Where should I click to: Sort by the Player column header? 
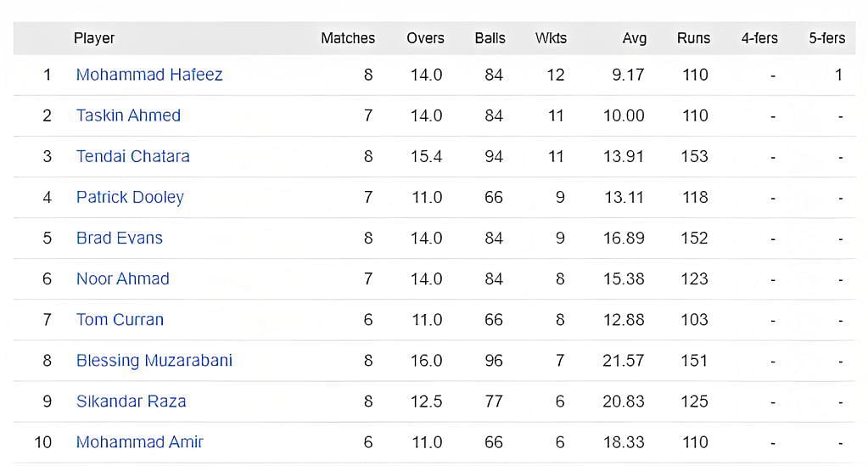coord(94,38)
